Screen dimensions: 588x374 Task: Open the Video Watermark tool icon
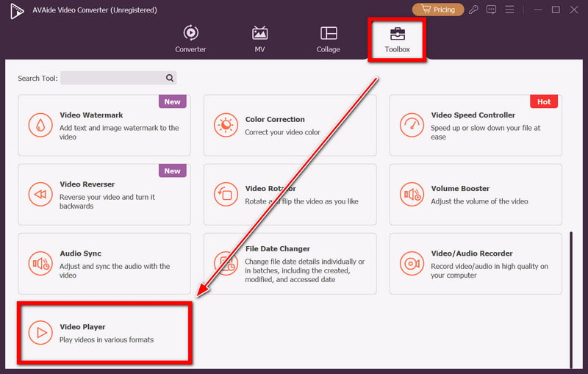(x=40, y=125)
